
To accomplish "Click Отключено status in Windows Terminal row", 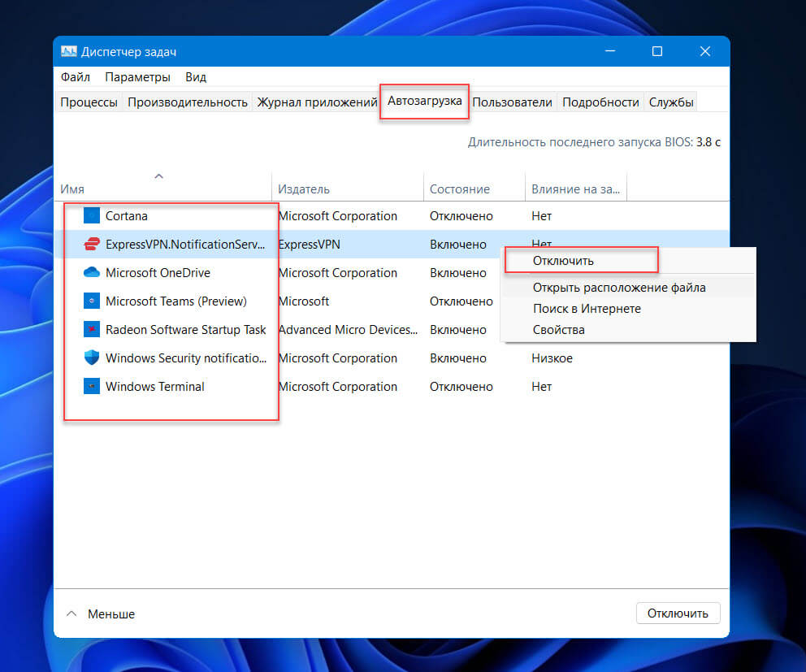I will point(461,387).
